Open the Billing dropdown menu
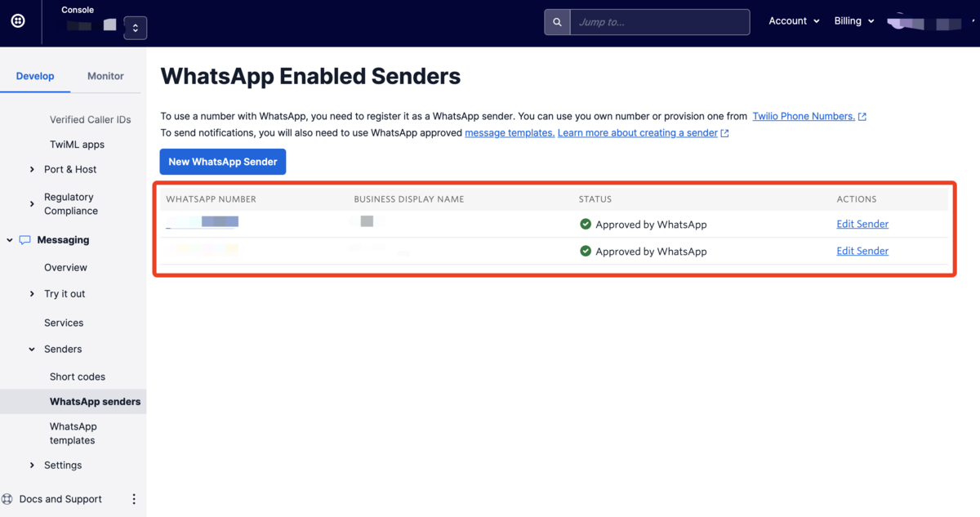 coord(854,21)
